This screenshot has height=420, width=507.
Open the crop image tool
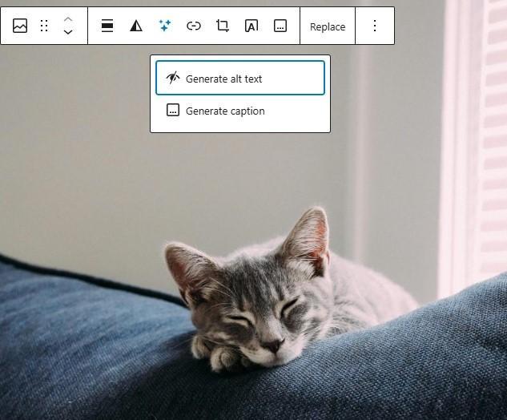pos(223,26)
